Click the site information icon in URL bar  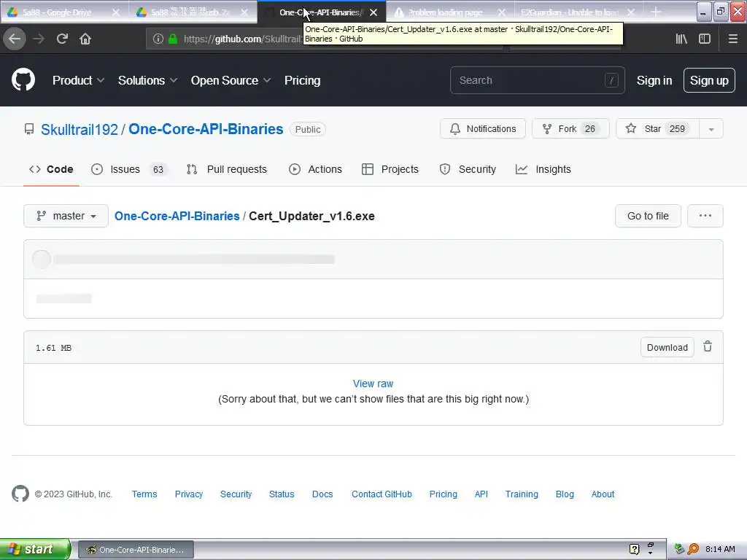point(158,39)
